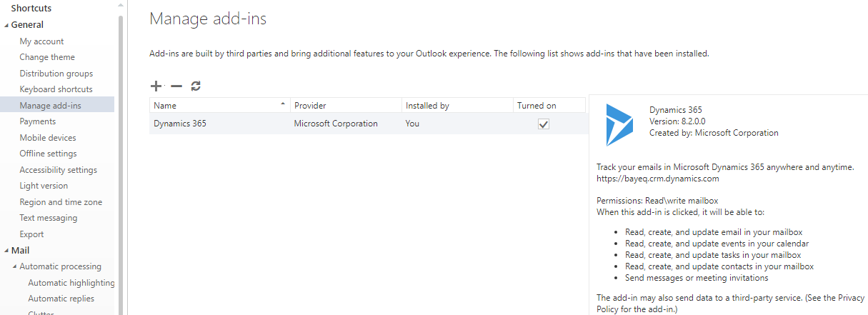Select Mobile devices in sidebar

(x=48, y=138)
